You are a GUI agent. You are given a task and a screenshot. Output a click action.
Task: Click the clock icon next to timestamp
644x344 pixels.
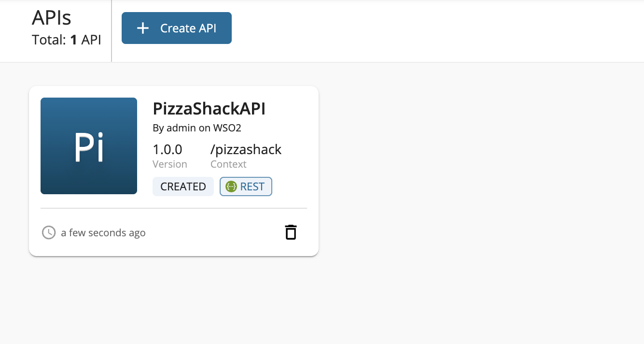[x=48, y=232]
